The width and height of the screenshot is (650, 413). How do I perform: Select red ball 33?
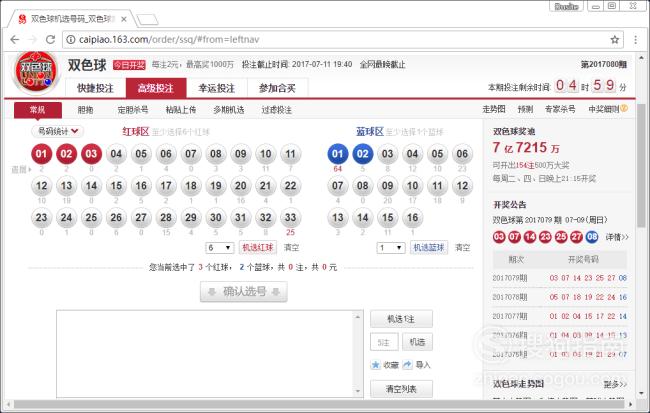click(291, 218)
